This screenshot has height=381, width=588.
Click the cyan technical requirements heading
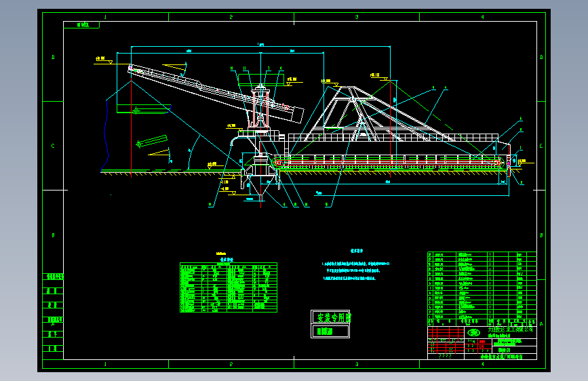point(357,251)
